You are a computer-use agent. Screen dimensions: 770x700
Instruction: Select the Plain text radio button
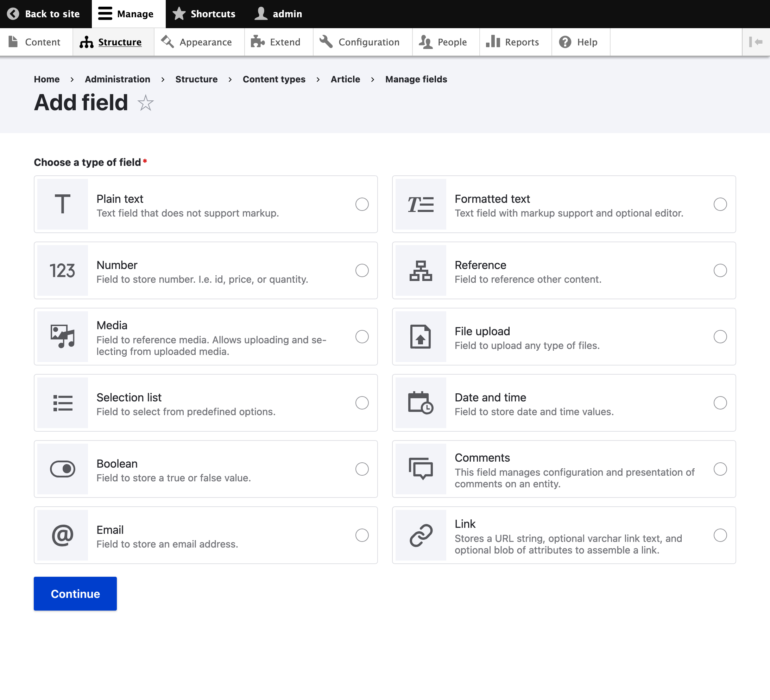(362, 204)
